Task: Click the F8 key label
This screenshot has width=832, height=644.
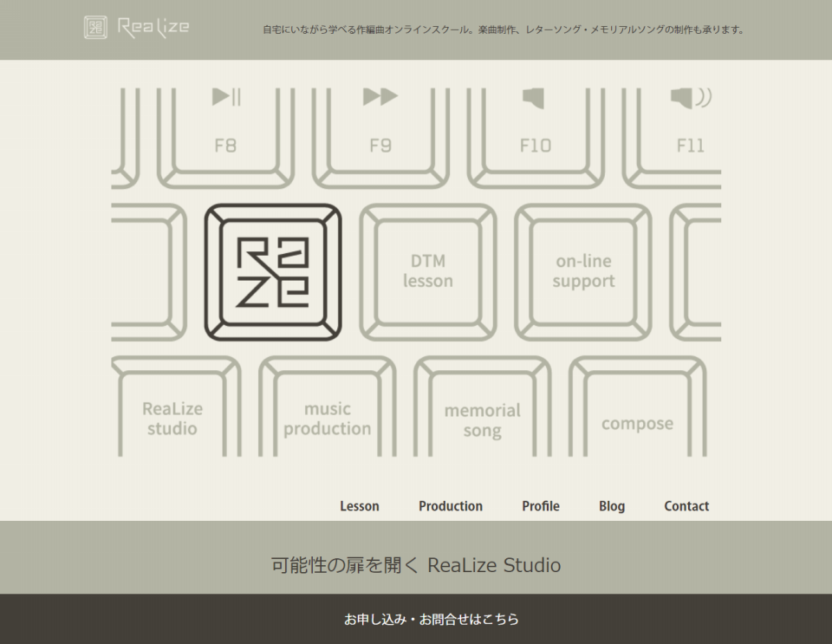Action: pos(225,146)
